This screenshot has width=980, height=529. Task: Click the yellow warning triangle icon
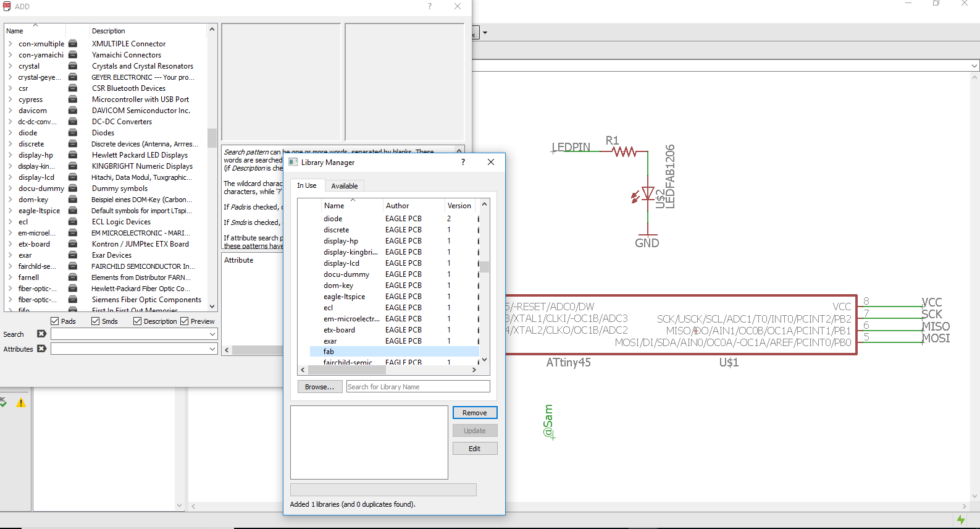tap(21, 403)
